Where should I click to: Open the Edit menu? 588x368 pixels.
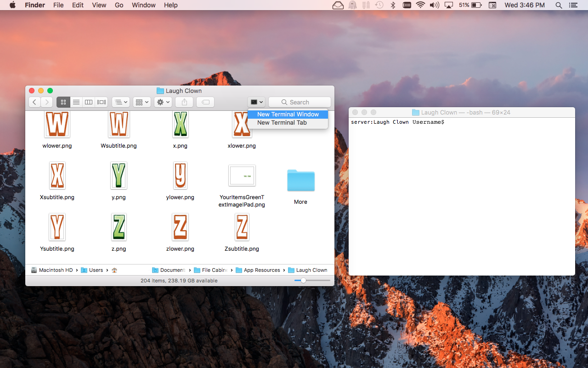point(78,5)
